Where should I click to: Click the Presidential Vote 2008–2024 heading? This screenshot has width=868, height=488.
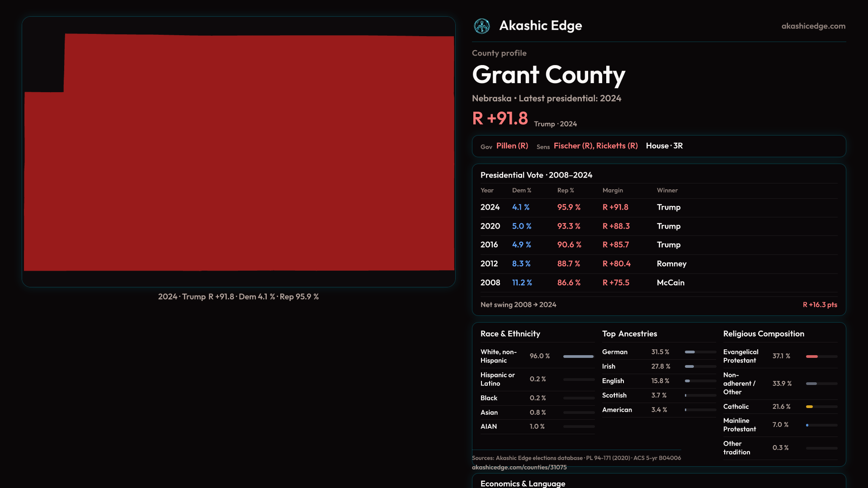coord(536,175)
